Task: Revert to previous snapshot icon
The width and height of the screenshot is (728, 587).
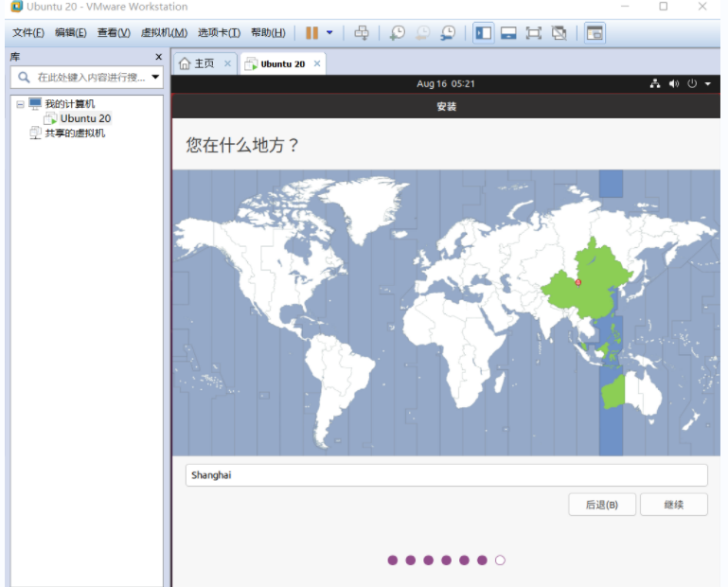Action: (422, 33)
